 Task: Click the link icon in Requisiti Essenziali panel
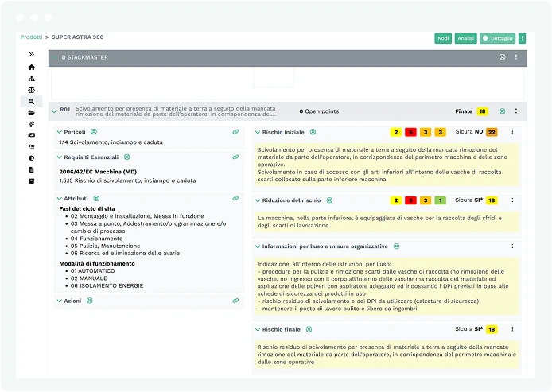click(235, 157)
